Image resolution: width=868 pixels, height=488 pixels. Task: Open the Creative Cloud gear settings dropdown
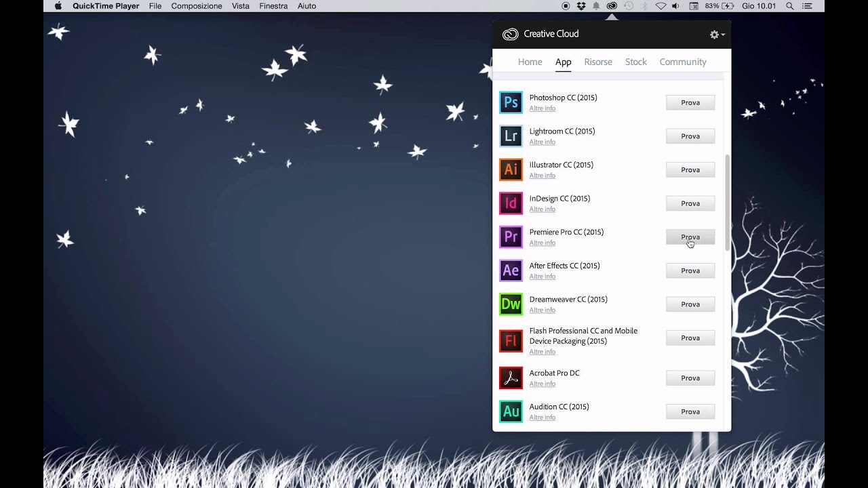point(717,35)
